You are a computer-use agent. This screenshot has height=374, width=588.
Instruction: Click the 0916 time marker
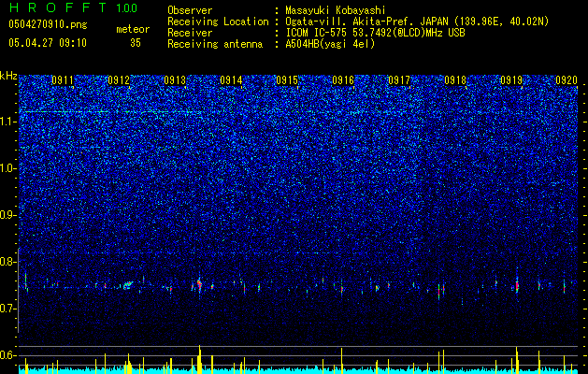click(343, 80)
